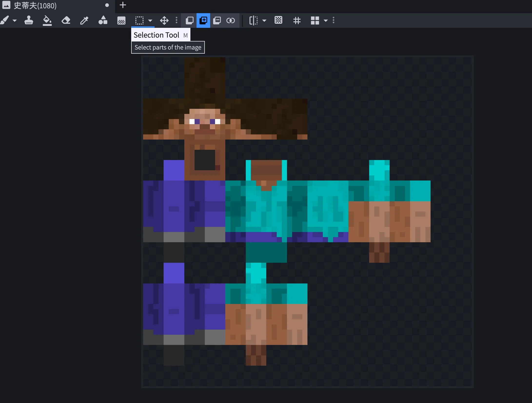Select the Draw Shape tool

coord(103,20)
